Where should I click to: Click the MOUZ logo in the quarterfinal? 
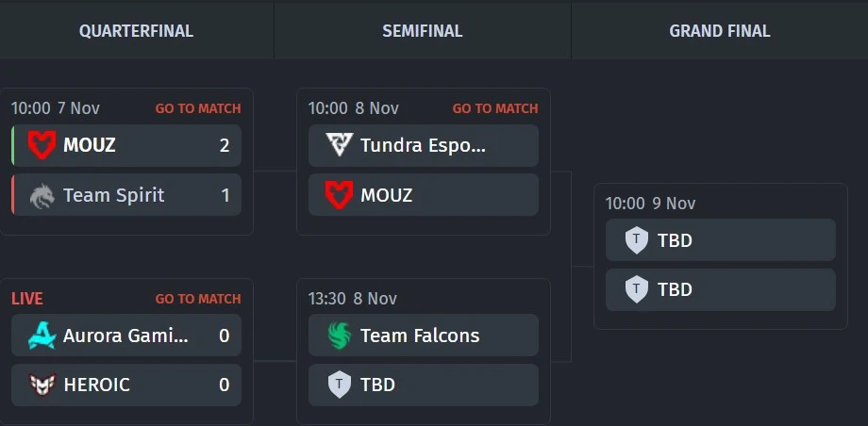[x=42, y=146]
